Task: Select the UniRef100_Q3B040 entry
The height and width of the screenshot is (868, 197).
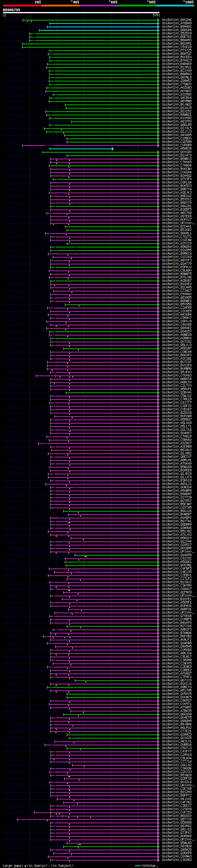Action: (x=177, y=393)
